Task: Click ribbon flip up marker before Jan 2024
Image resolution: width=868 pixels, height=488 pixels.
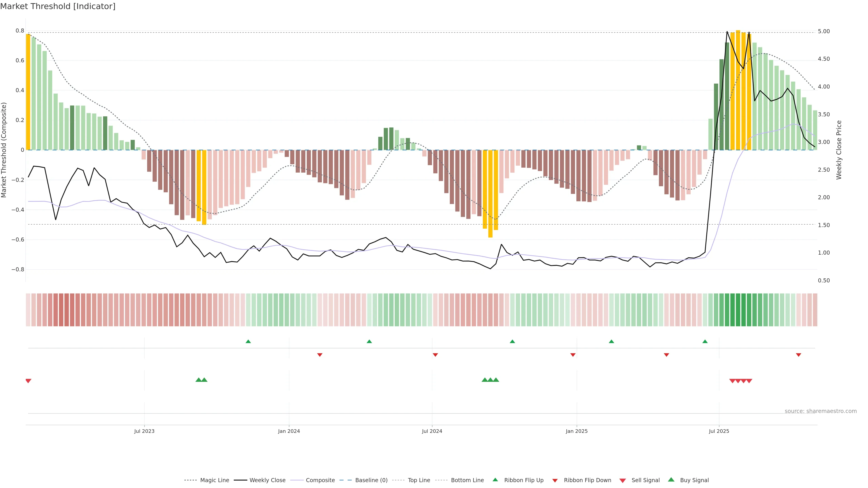Action: (x=248, y=342)
